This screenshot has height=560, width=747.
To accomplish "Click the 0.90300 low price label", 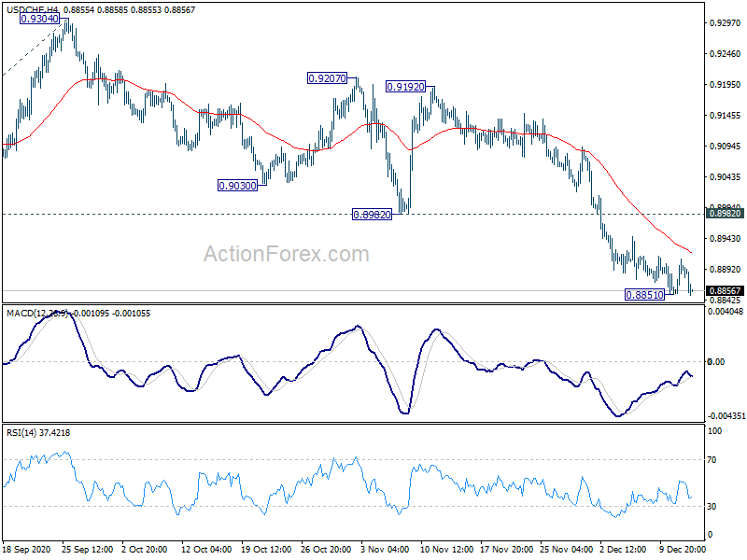I will click(237, 186).
